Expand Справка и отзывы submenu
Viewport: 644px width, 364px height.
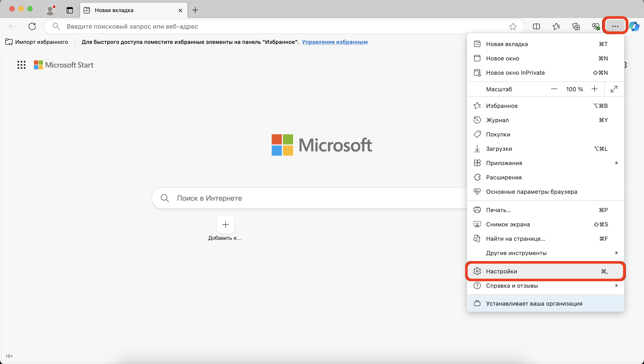(546, 285)
